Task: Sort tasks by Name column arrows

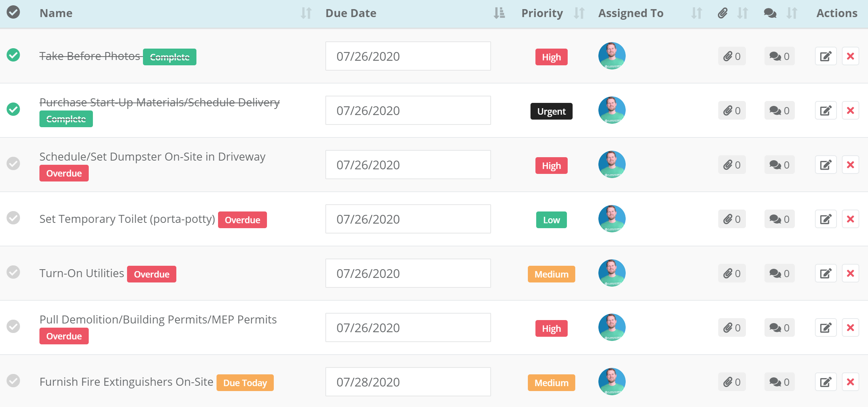Action: pyautogui.click(x=306, y=13)
